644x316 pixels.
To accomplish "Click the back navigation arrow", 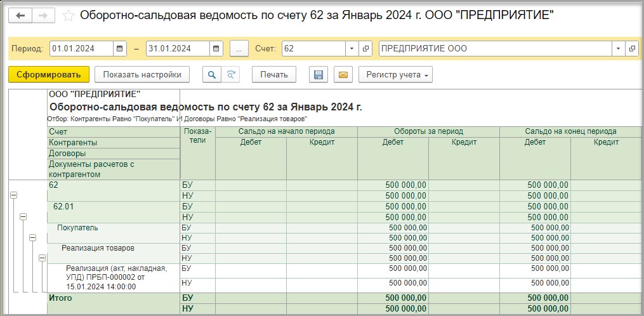I will pos(20,15).
